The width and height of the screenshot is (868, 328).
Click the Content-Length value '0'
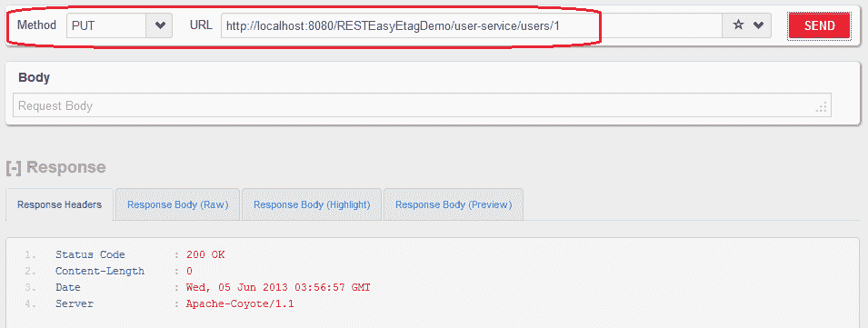(x=189, y=271)
